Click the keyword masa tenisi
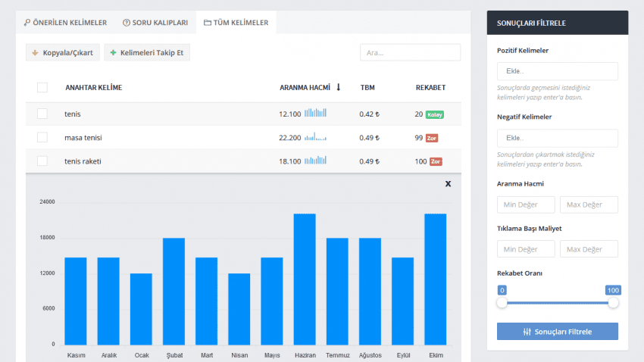The image size is (644, 362). (x=83, y=138)
